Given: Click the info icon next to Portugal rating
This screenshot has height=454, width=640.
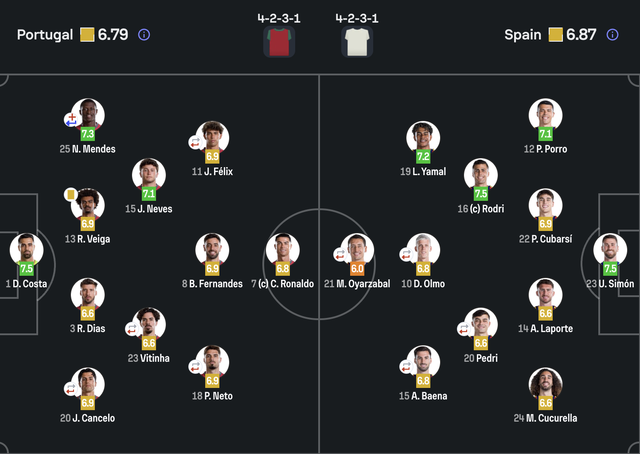Looking at the screenshot, I should [x=144, y=35].
